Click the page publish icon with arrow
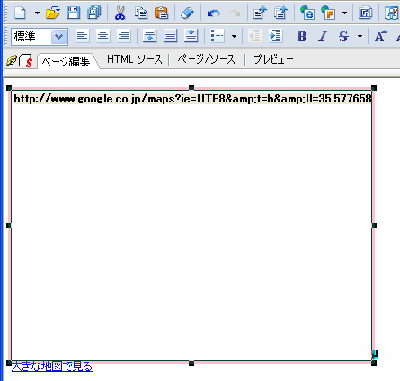 click(x=260, y=13)
